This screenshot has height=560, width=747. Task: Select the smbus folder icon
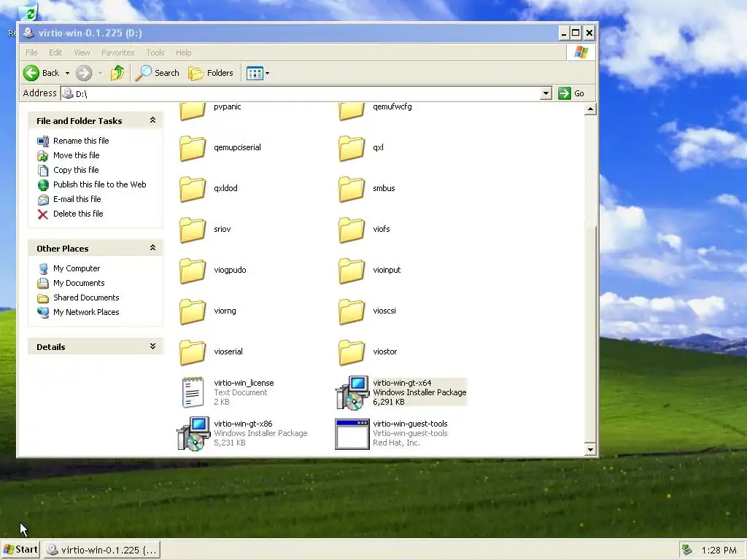[x=352, y=189]
